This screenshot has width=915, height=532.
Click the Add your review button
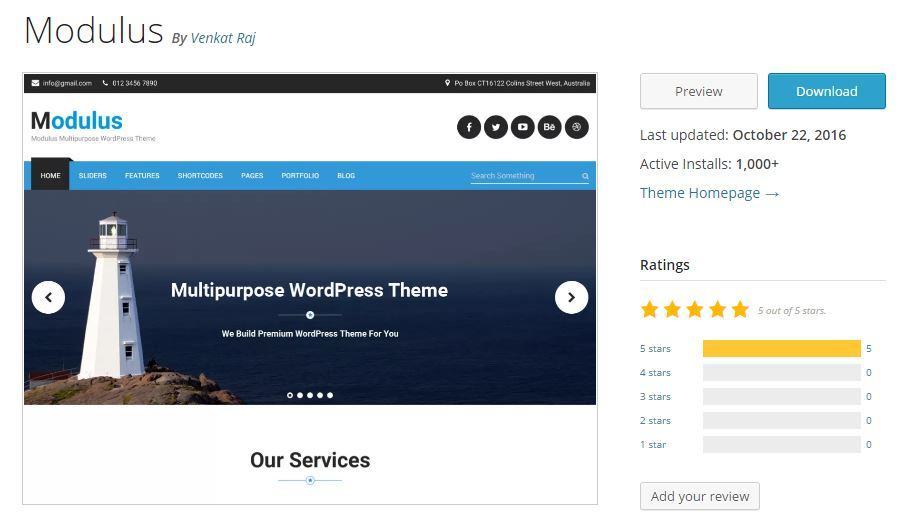point(700,496)
